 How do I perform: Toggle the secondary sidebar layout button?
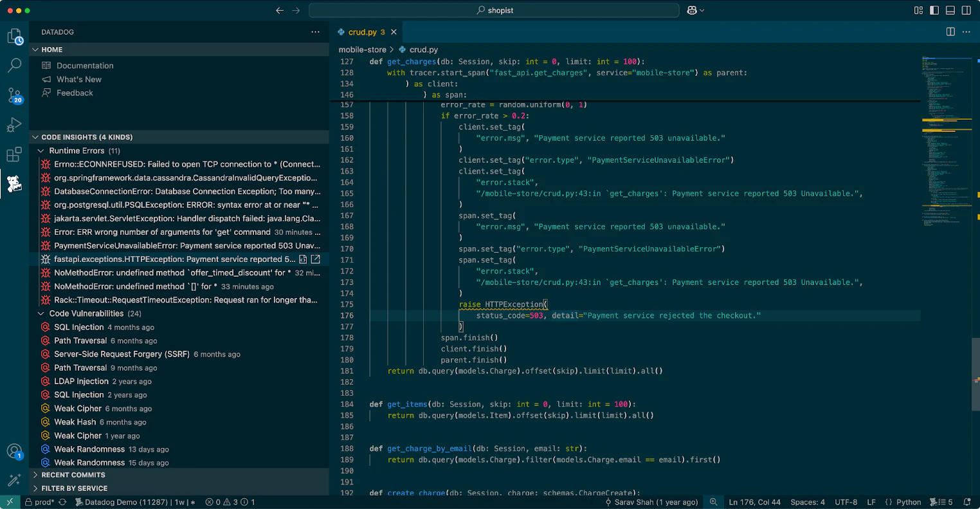pos(966,10)
